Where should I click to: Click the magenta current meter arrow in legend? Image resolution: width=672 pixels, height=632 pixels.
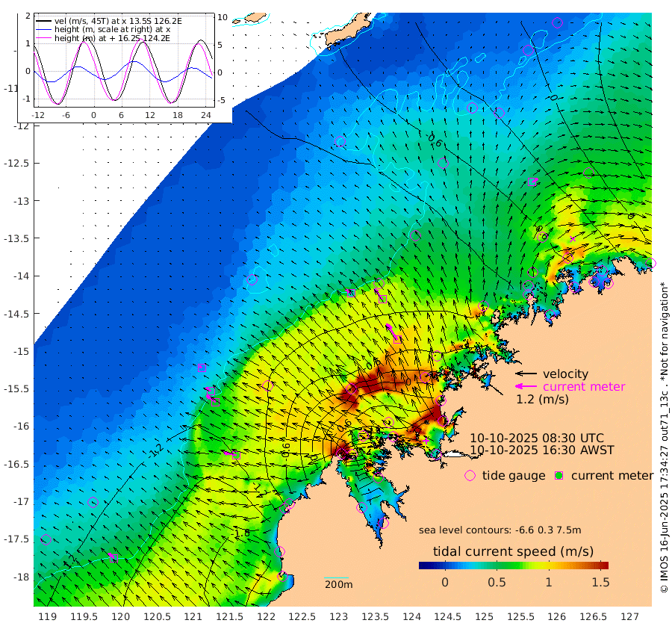click(526, 386)
